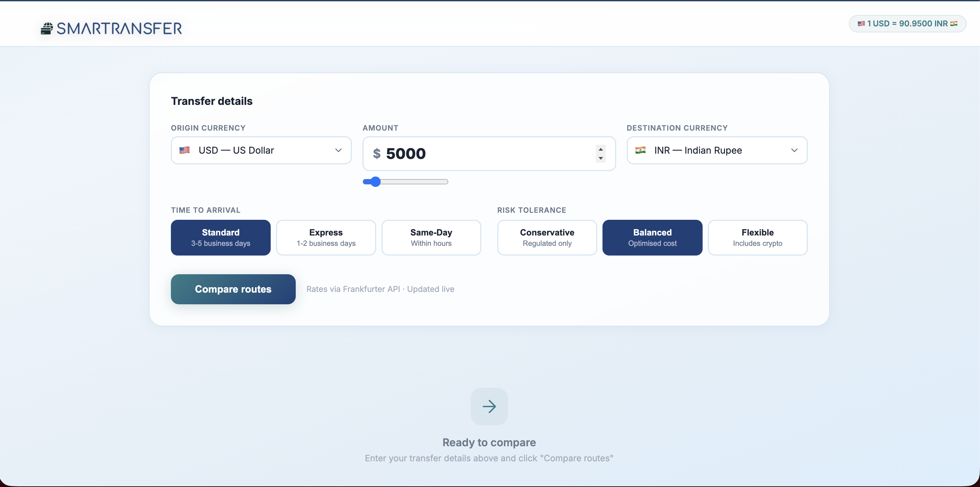This screenshot has width=980, height=487.
Task: Click the India flag in destination currency
Action: pos(640,150)
